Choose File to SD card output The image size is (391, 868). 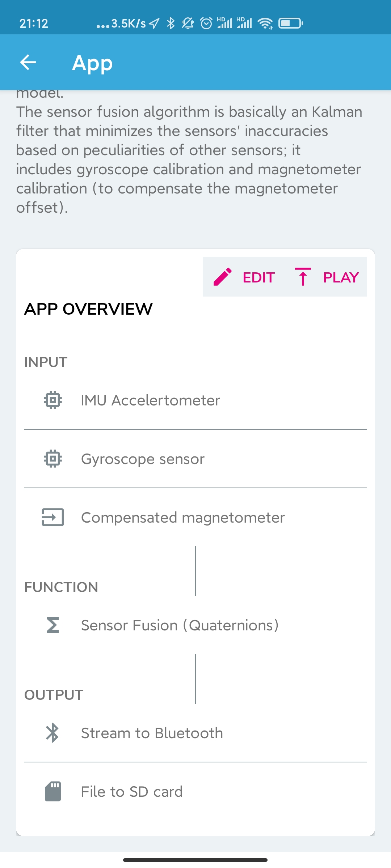[x=195, y=792]
